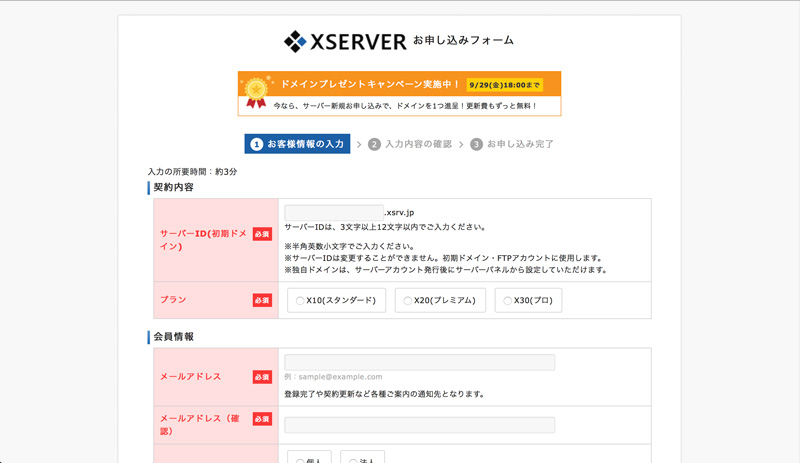Click the 必須 badge beside プラン

262,300
